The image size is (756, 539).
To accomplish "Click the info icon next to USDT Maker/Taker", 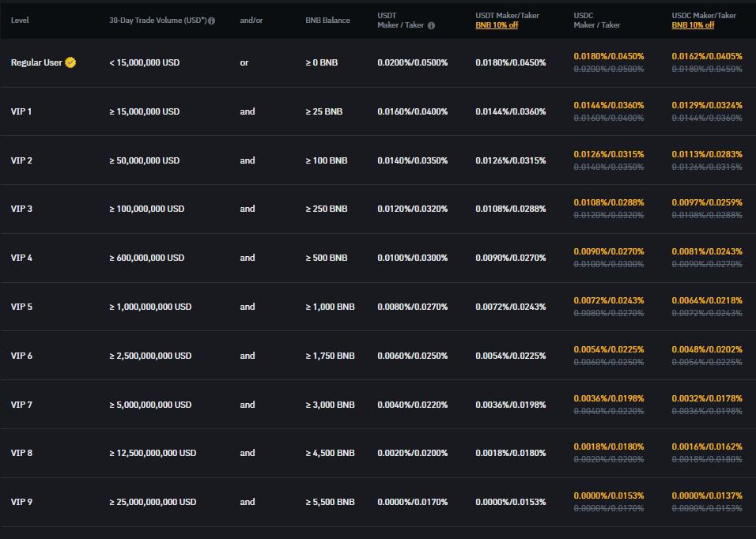I will tap(431, 24).
